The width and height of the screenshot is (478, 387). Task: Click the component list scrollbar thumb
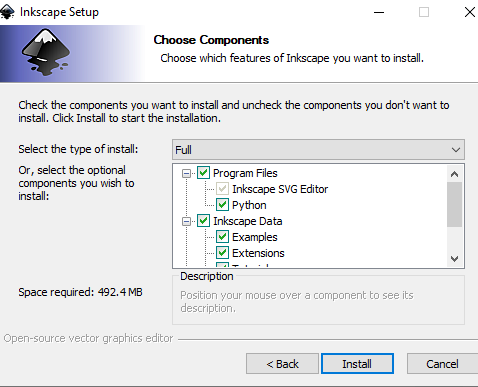454,204
